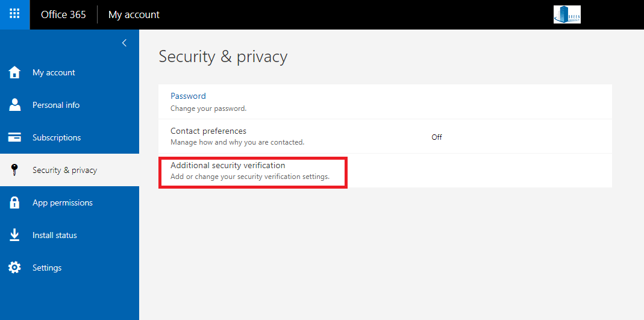644x320 pixels.
Task: Open Install status page
Action: pos(55,235)
